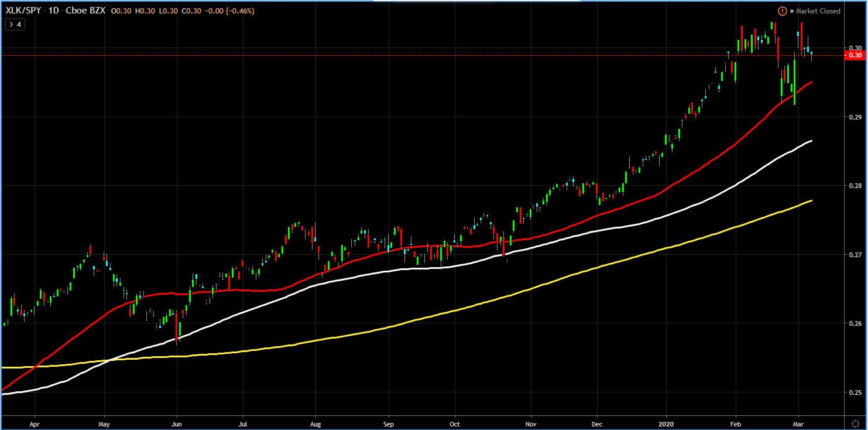Click the Cboe BZX exchange label

coord(85,11)
